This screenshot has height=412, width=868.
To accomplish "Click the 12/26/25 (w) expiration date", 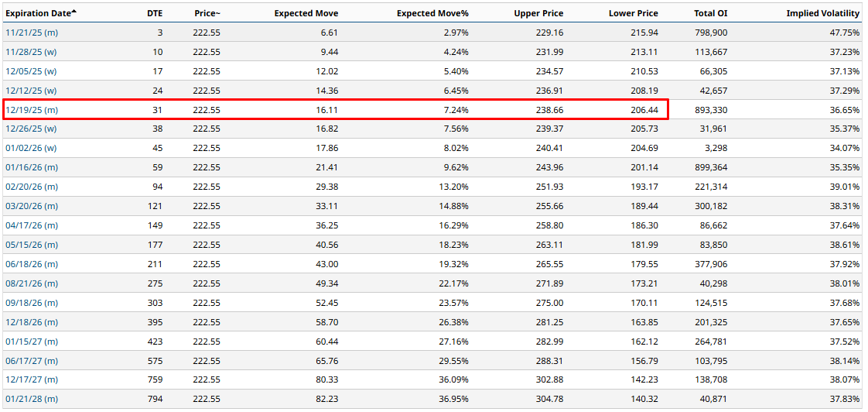I will [x=31, y=129].
